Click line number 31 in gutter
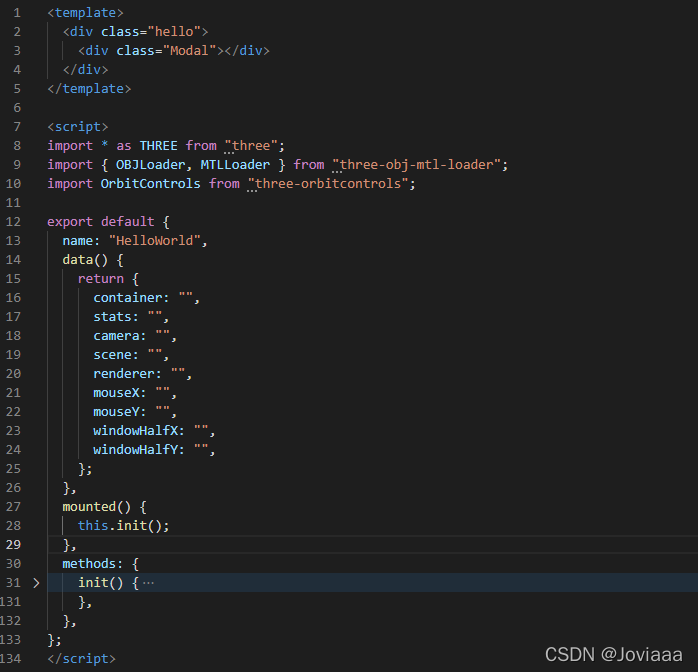698x672 pixels. 13,583
